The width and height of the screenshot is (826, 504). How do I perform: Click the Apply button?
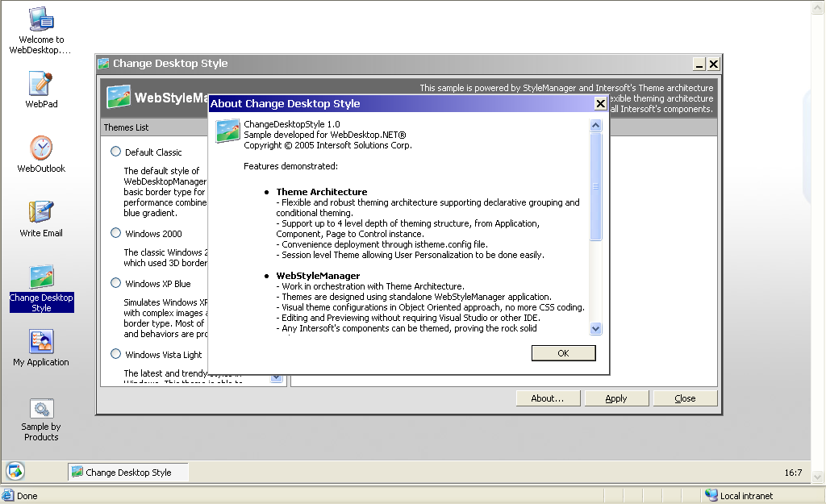tap(616, 398)
